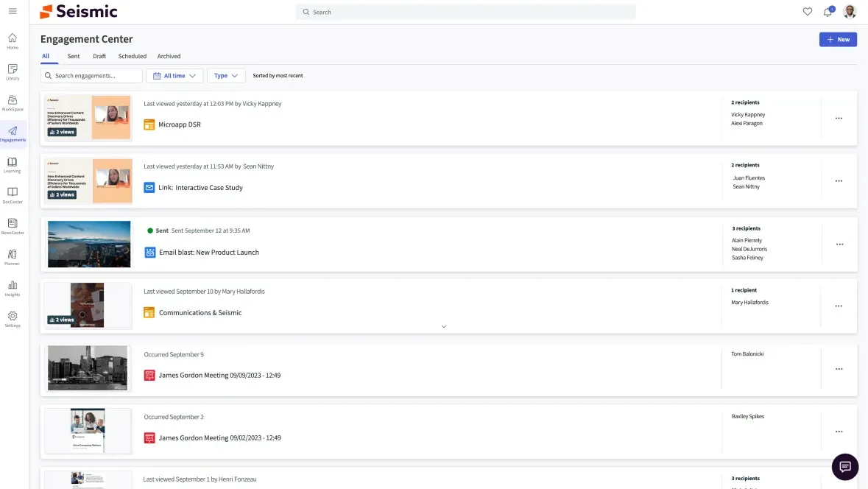The height and width of the screenshot is (489, 868).
Task: Switch to the Archived tab
Action: 169,56
